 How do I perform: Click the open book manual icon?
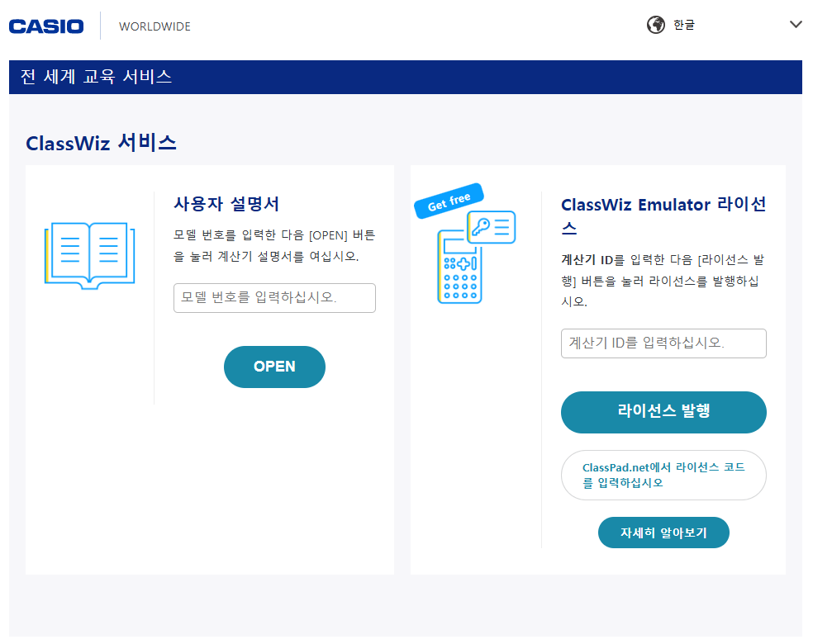[89, 255]
